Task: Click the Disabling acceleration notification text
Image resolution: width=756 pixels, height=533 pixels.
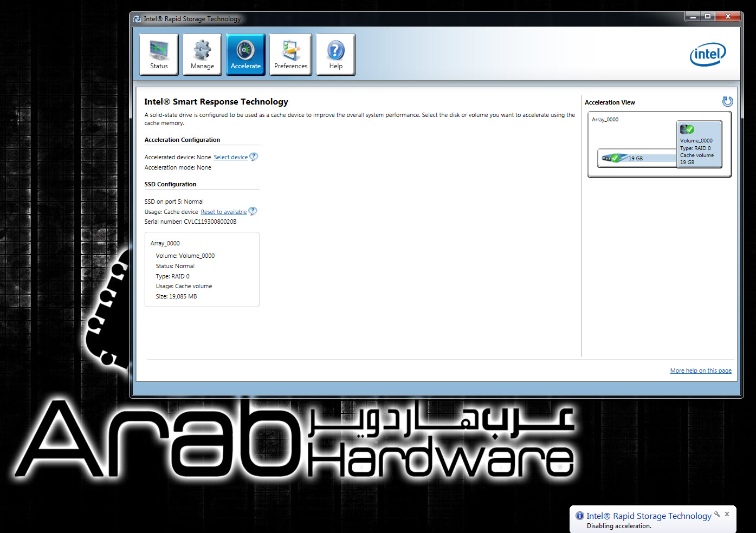Action: pos(619,526)
